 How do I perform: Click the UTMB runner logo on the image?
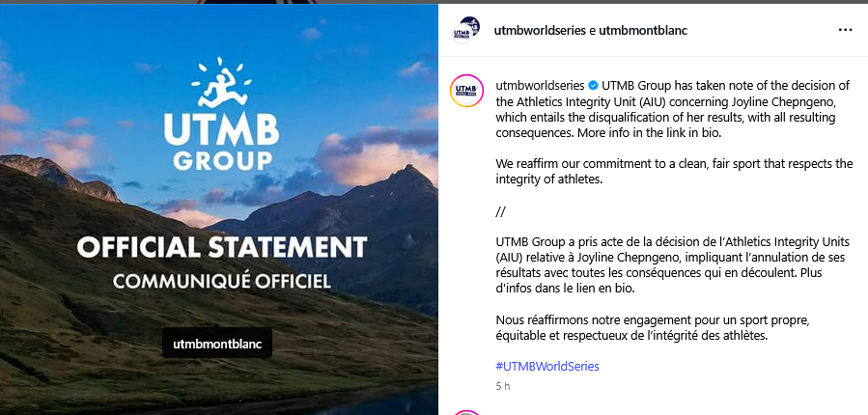pos(221,82)
